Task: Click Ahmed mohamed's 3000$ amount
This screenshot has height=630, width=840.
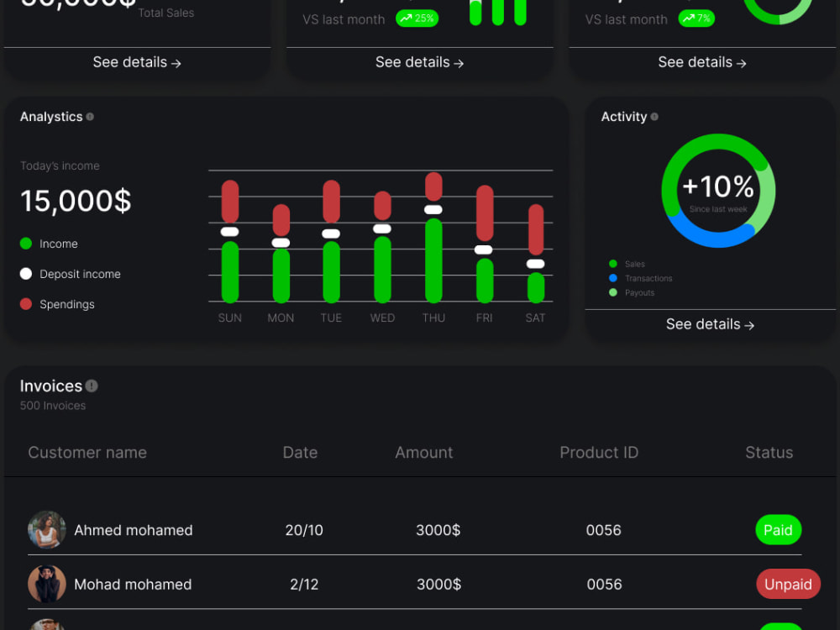Action: tap(438, 530)
